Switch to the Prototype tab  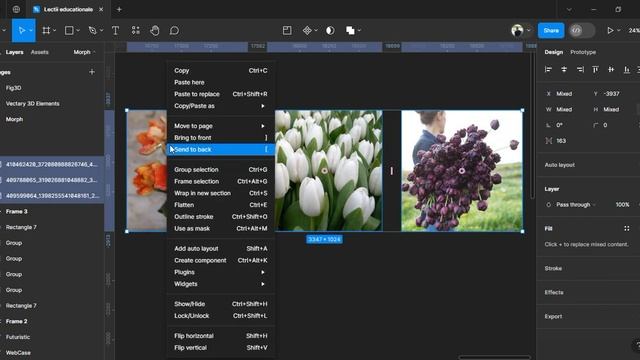pyautogui.click(x=583, y=52)
